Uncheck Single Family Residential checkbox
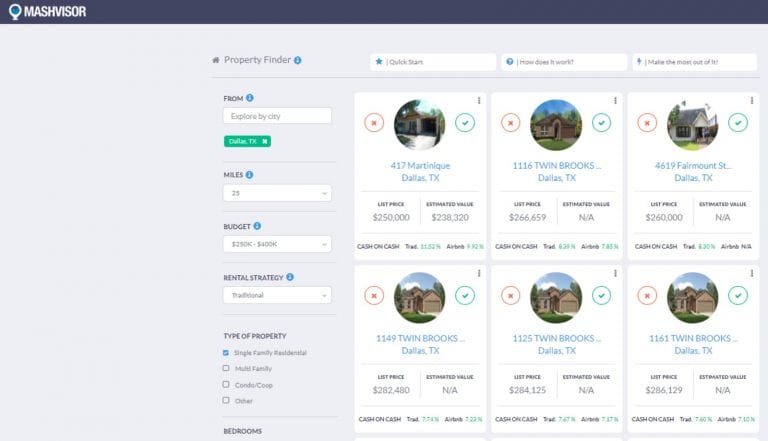This screenshot has width=768, height=441. coord(226,353)
